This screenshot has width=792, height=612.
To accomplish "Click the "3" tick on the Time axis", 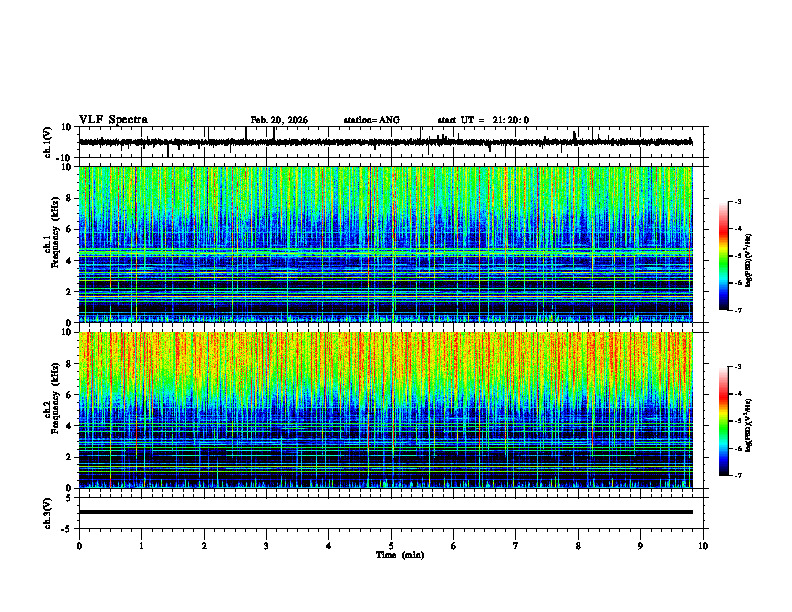I will [x=266, y=546].
